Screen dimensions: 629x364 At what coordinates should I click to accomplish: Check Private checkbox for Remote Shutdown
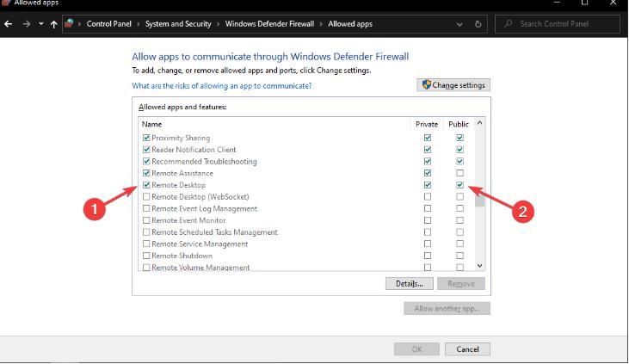(x=428, y=256)
